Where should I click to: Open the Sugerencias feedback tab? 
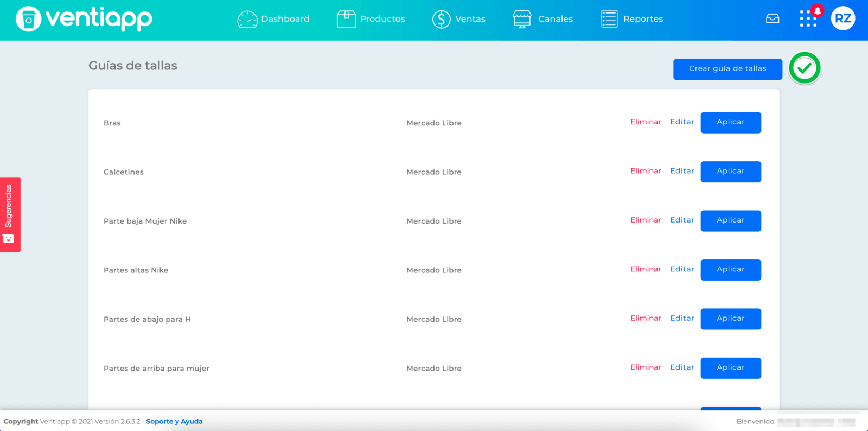[10, 214]
